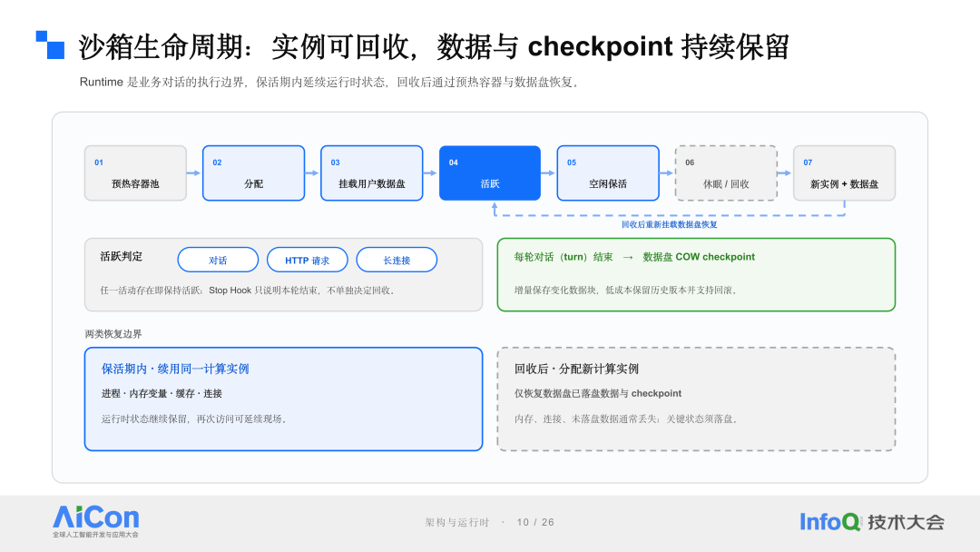
Task: Select step 01 预热容器池 box
Action: click(135, 173)
